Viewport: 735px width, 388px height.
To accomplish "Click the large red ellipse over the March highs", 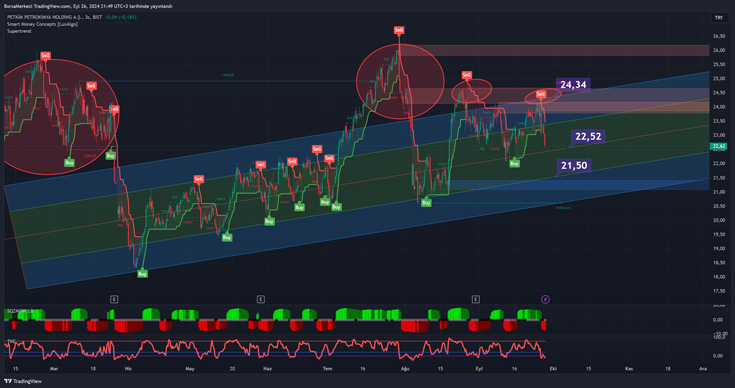I will (59, 117).
